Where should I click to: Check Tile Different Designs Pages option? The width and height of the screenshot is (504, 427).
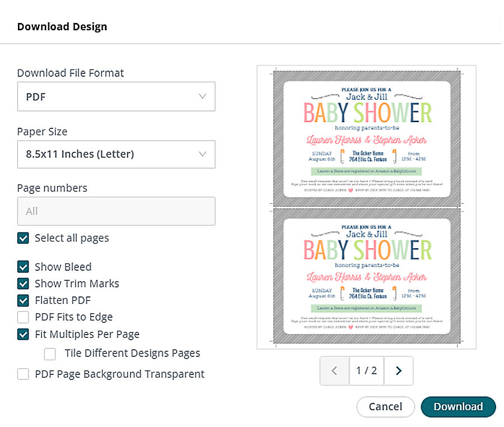[50, 354]
